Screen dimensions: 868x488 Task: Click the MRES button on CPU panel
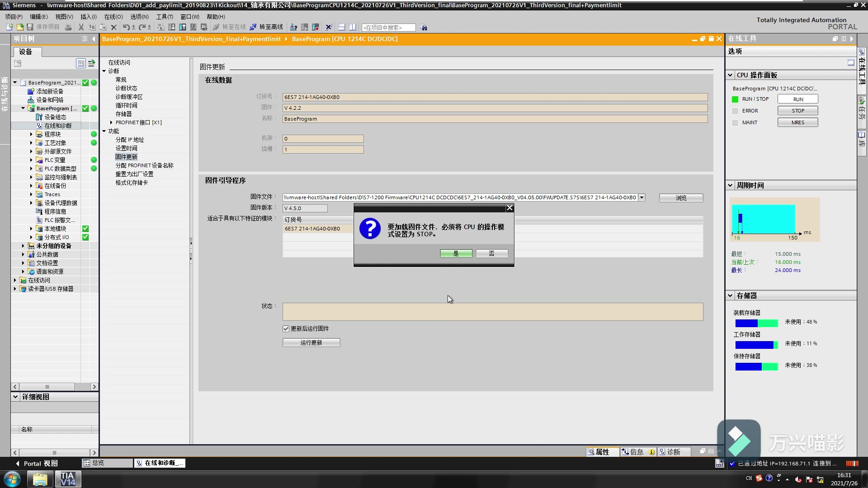[797, 122]
